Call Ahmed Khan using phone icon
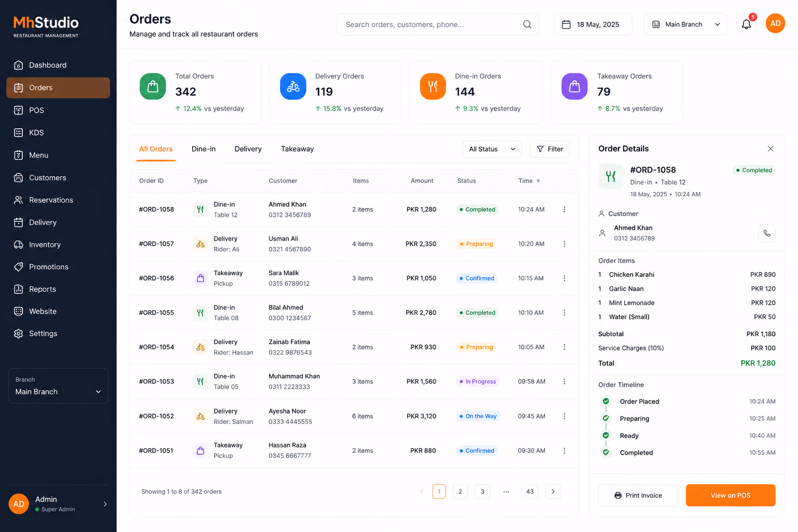 (x=767, y=233)
